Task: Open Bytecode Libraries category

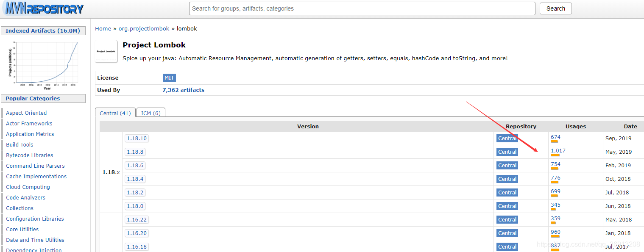Action: (x=30, y=155)
